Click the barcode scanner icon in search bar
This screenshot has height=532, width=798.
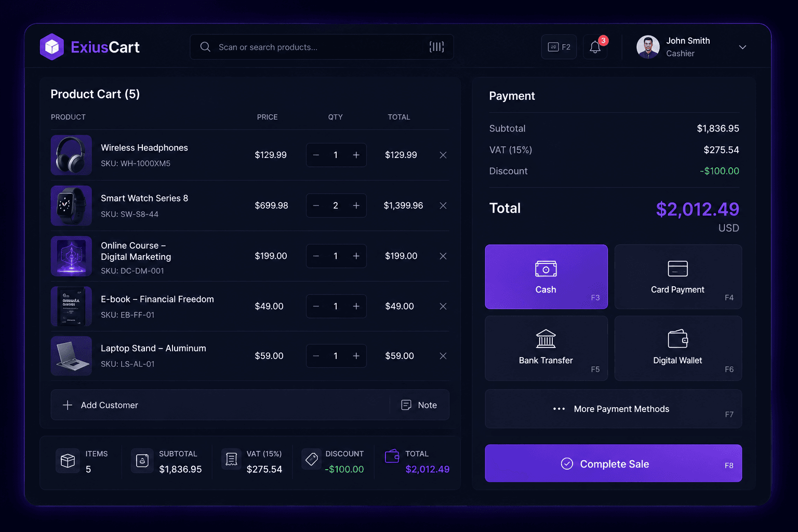click(436, 47)
